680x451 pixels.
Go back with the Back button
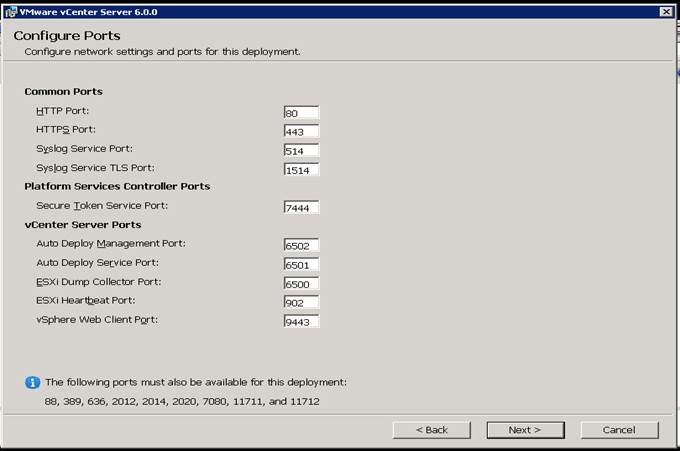click(x=432, y=430)
